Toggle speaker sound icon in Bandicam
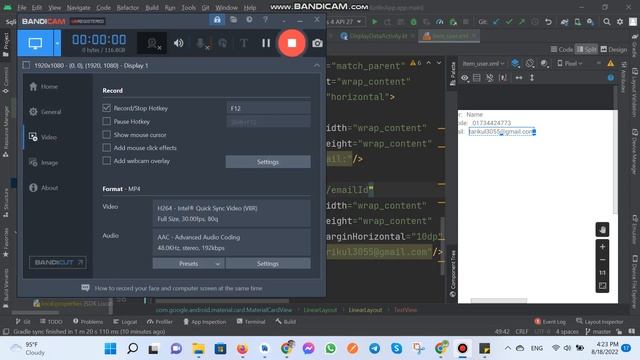The height and width of the screenshot is (360, 640). (178, 43)
